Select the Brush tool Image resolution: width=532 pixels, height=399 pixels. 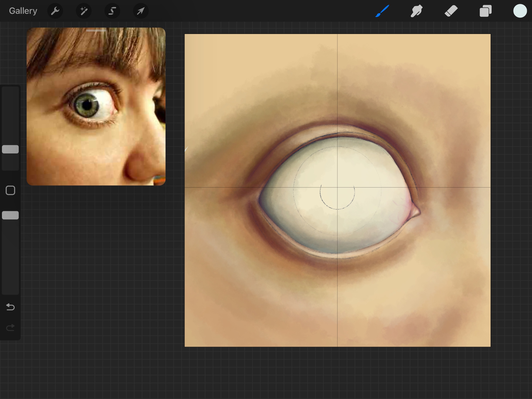pyautogui.click(x=382, y=11)
